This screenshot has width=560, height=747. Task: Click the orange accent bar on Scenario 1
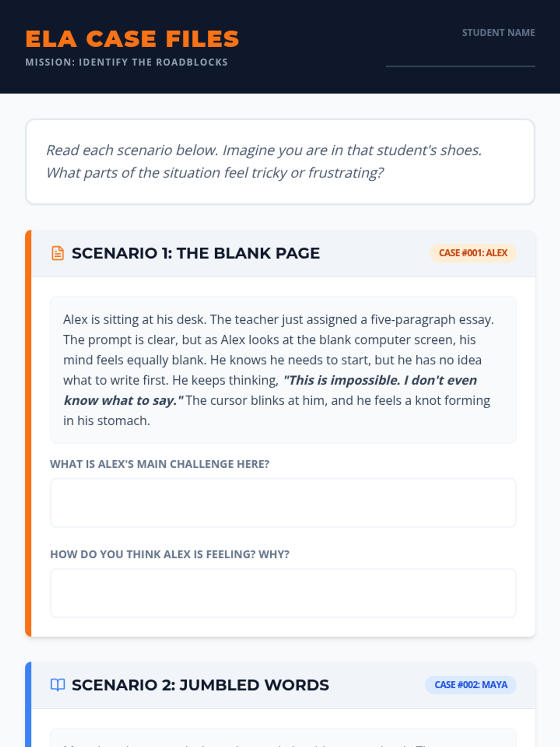point(28,433)
